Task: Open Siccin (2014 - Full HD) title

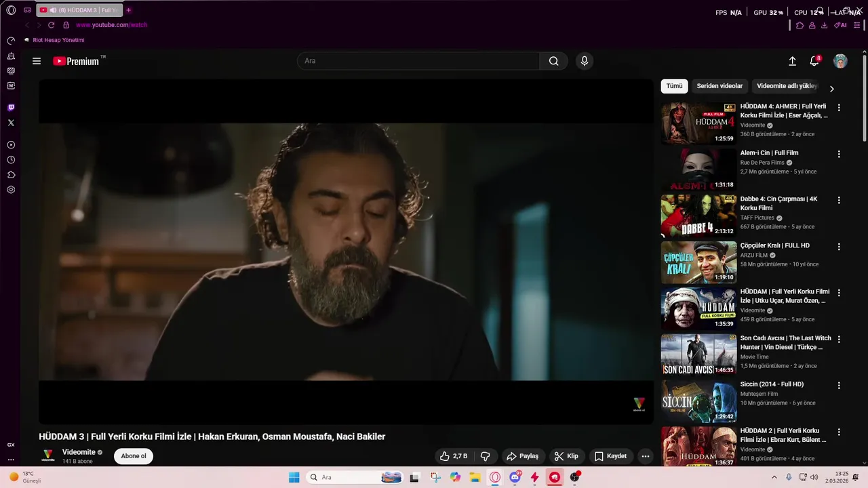Action: click(772, 384)
